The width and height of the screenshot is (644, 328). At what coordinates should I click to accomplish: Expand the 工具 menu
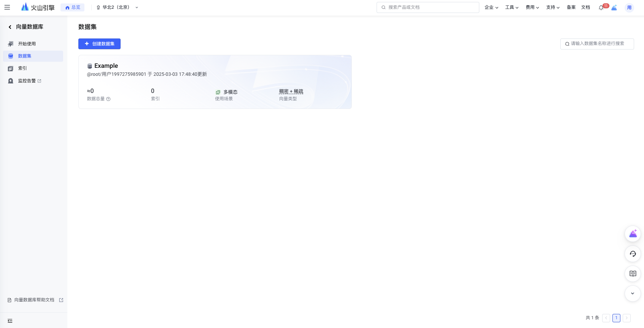512,7
